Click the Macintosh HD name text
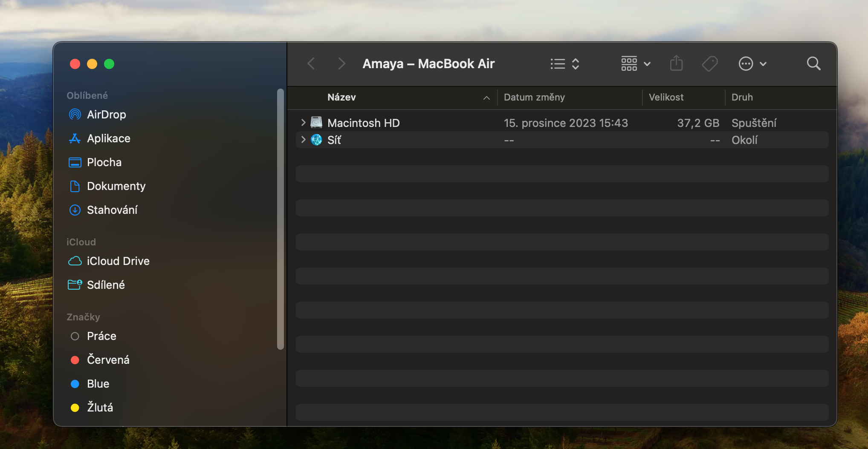 click(363, 123)
